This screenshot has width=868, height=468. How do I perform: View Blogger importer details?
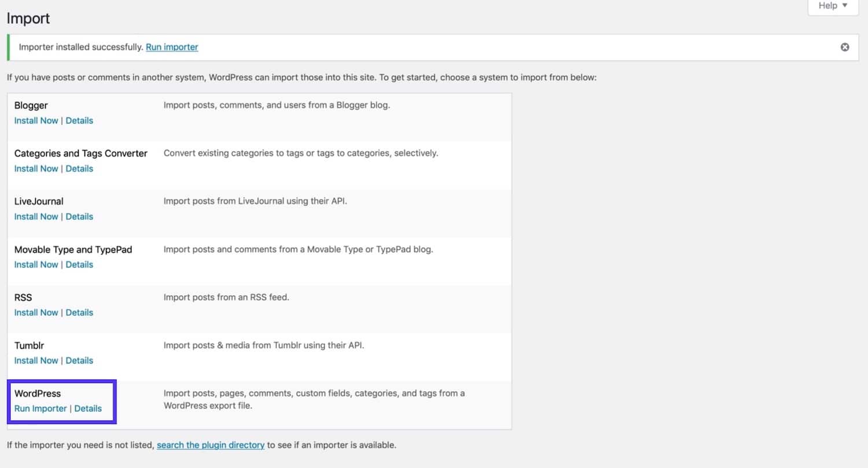coord(79,121)
